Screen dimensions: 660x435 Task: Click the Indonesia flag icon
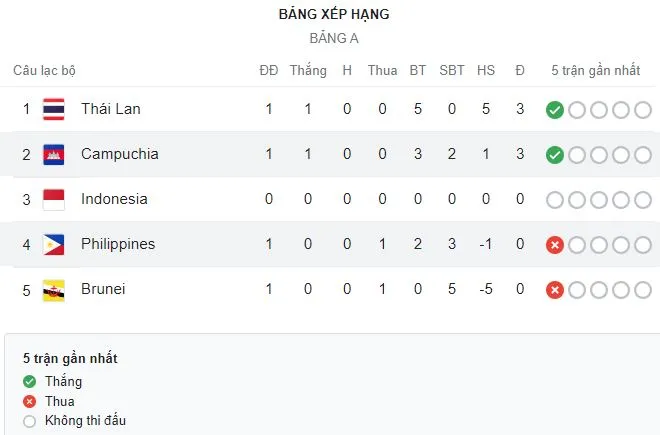click(x=54, y=199)
